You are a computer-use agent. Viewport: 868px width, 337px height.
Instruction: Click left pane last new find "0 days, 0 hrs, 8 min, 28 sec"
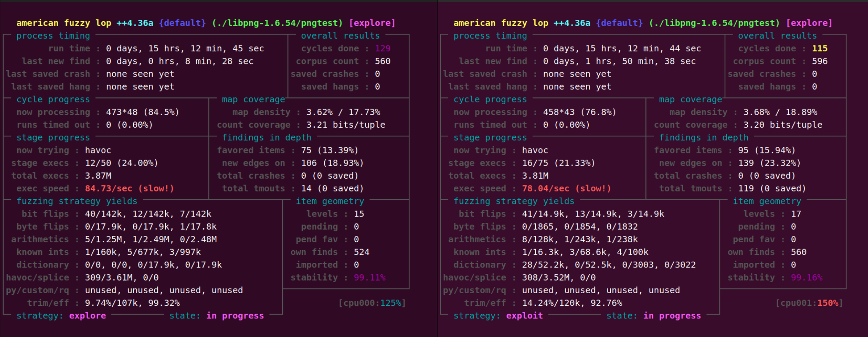click(x=180, y=61)
